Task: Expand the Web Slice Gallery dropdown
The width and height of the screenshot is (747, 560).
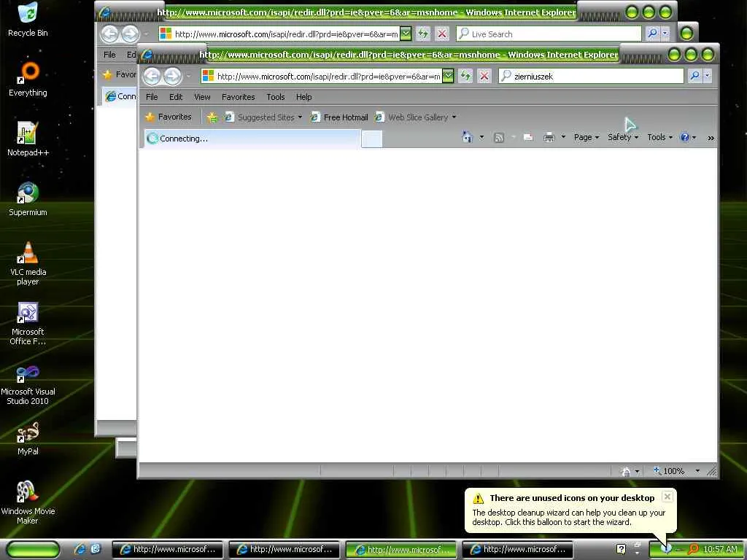Action: (x=454, y=117)
